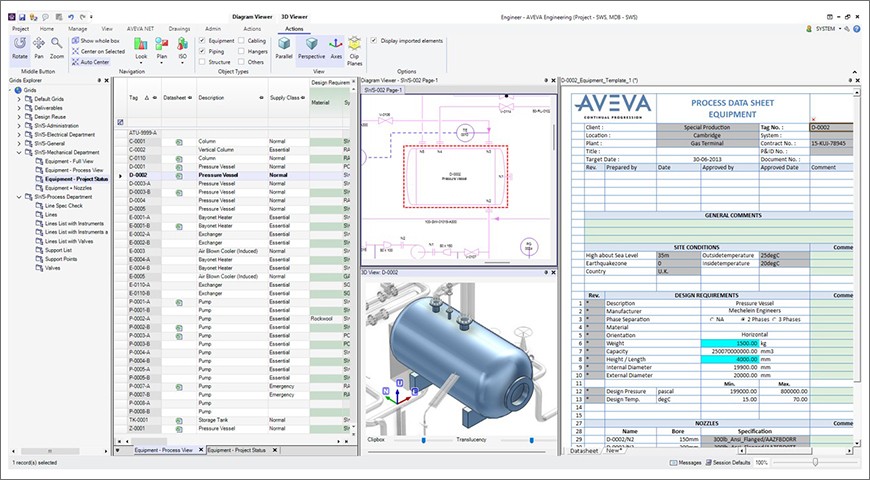Select the Perspective view cube icon
This screenshot has width=870, height=480.
[311, 48]
